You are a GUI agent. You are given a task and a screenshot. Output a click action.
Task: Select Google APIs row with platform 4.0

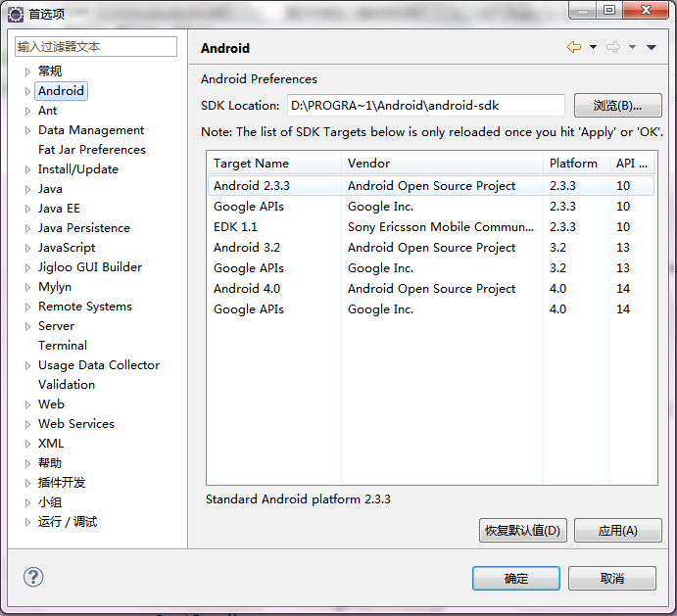[431, 309]
